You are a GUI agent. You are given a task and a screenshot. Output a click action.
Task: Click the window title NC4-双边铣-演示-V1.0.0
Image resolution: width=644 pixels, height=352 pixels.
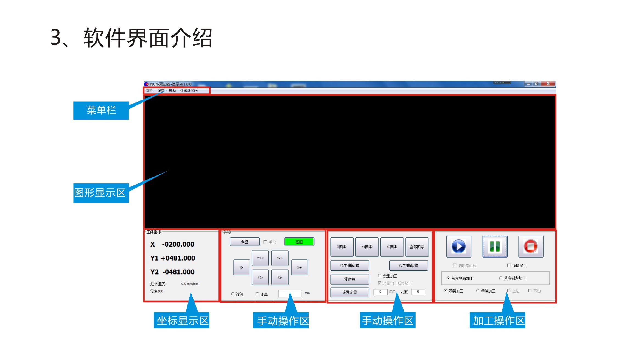tap(171, 84)
